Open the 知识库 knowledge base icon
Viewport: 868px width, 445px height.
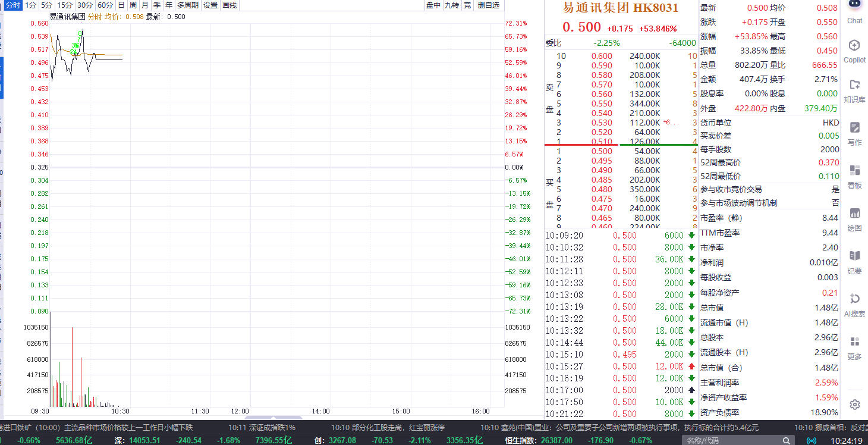[x=854, y=85]
